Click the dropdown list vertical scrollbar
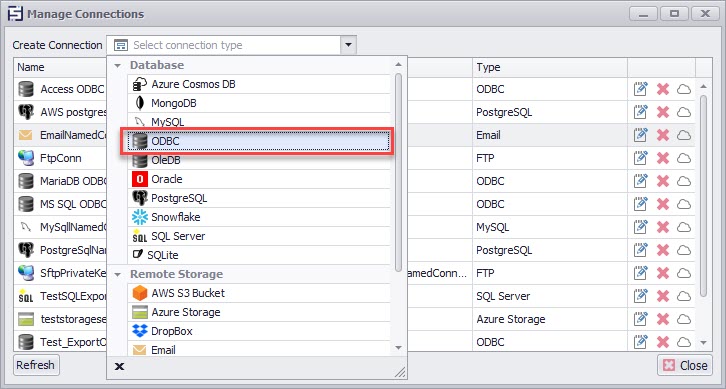Screen dimensions: 726x389 399,171
